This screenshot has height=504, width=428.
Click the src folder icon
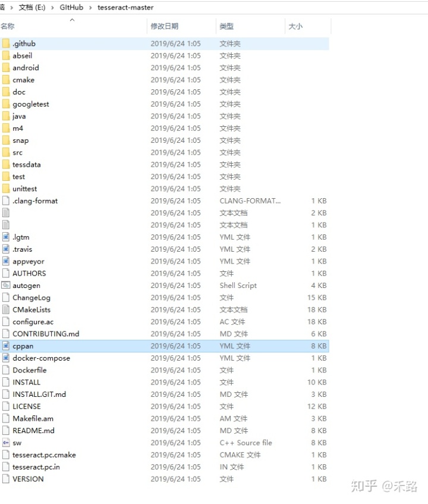tap(6, 152)
